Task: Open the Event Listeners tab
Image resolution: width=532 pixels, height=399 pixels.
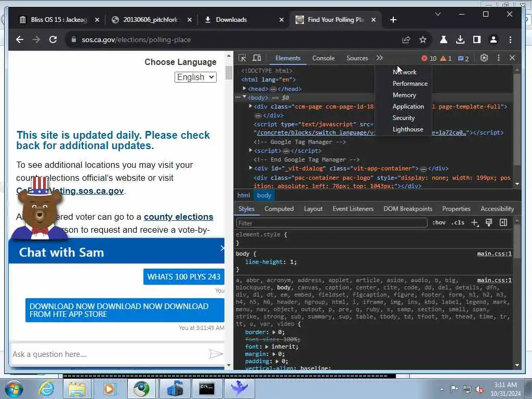Action: coord(353,209)
